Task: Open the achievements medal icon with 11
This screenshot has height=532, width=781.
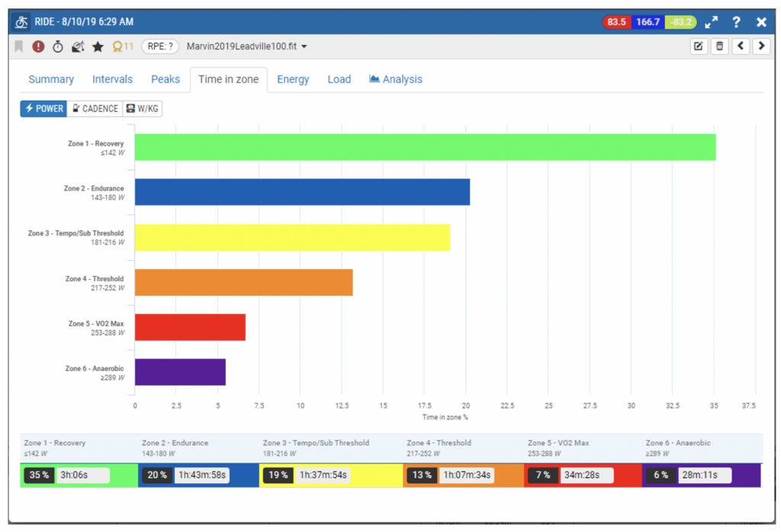Action: (123, 46)
